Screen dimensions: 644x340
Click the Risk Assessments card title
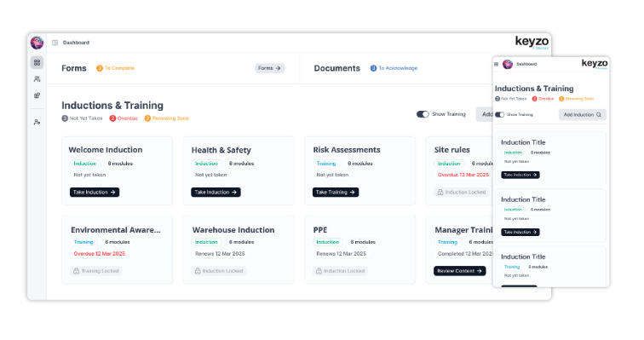347,150
